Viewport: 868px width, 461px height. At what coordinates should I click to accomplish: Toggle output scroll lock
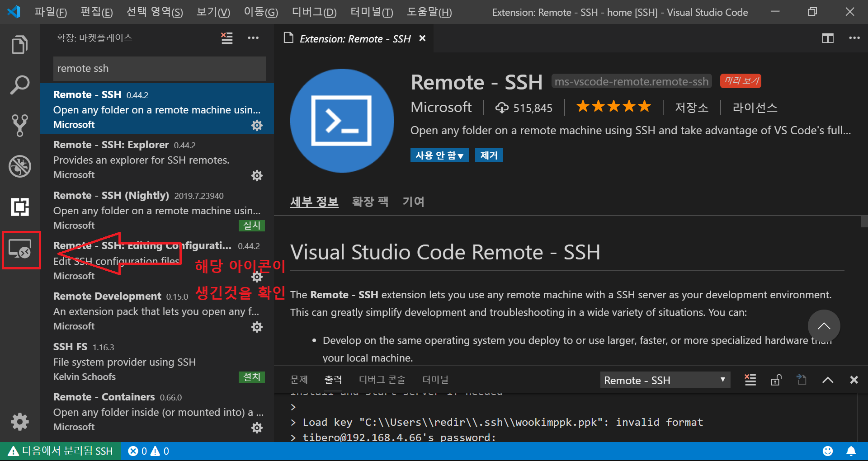click(x=776, y=380)
